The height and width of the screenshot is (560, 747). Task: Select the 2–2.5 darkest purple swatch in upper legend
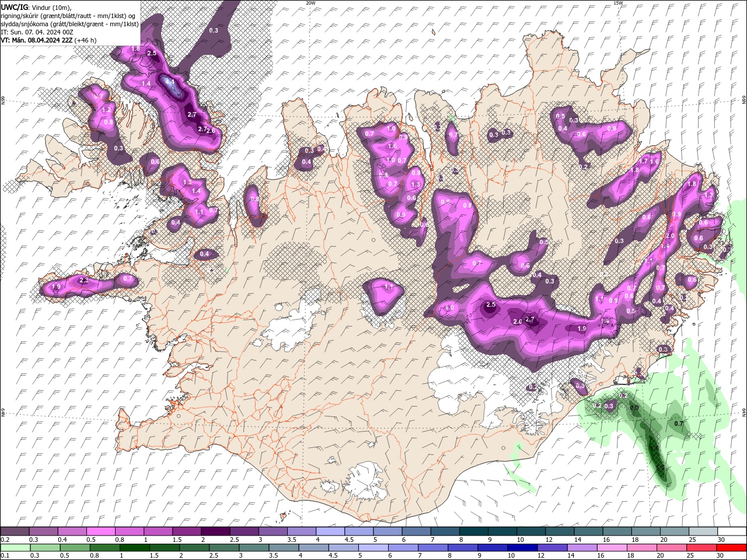click(215, 531)
